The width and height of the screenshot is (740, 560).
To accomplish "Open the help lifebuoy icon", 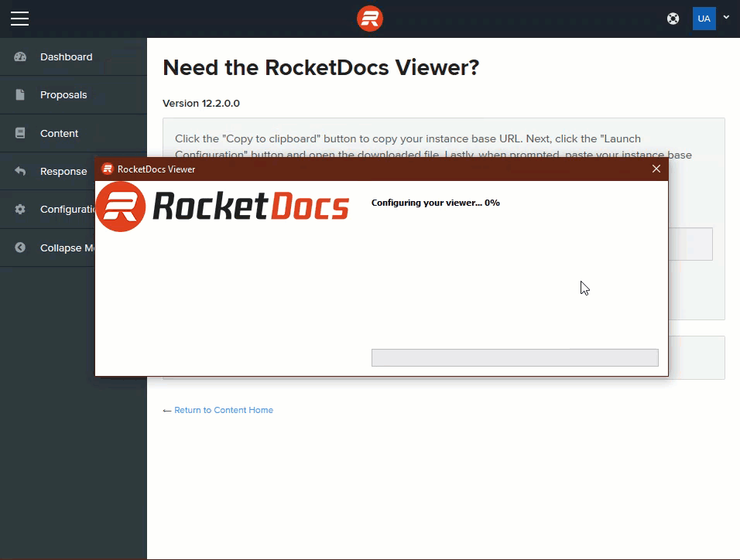I will [x=673, y=19].
